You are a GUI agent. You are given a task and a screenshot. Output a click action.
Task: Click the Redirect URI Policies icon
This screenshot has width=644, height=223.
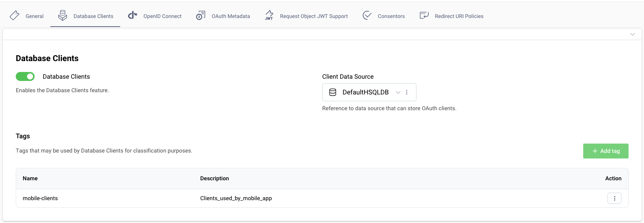click(x=424, y=15)
